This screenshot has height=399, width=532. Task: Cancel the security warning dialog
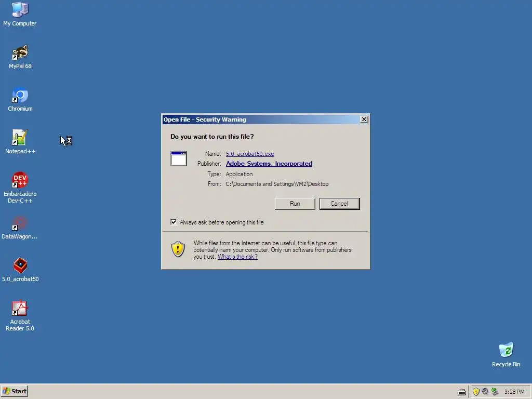pos(340,204)
